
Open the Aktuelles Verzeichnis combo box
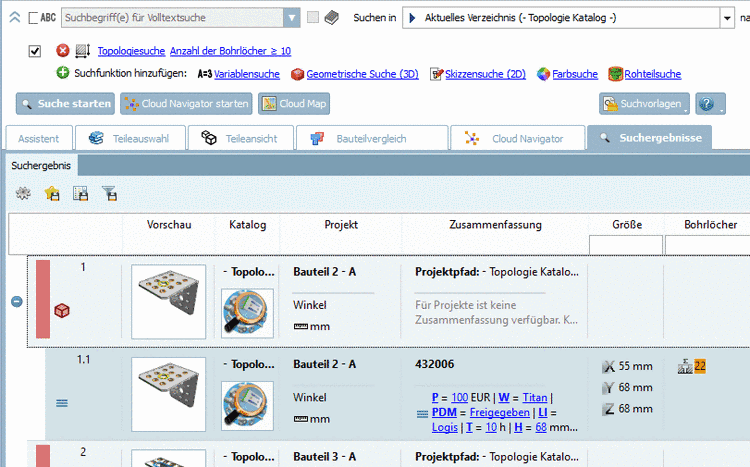point(561,18)
